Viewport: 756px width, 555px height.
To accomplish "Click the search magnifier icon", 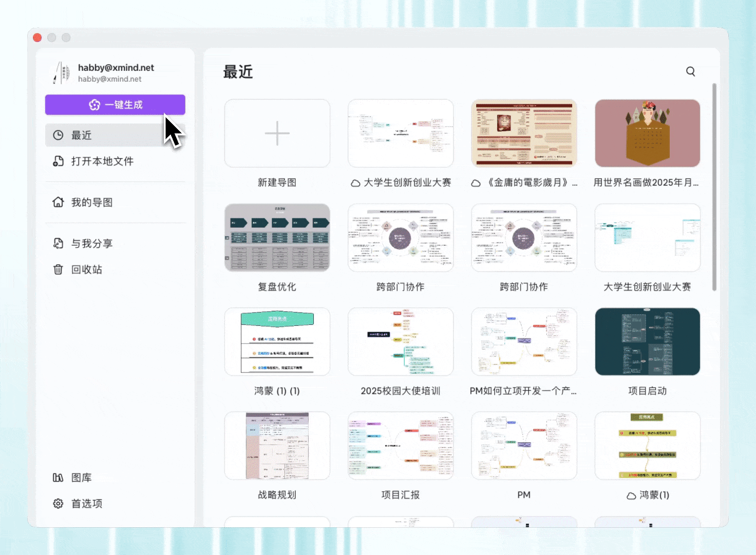I will [x=690, y=71].
